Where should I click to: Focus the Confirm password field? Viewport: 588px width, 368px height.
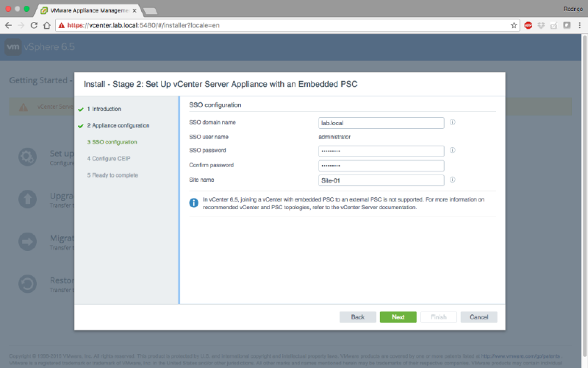381,166
